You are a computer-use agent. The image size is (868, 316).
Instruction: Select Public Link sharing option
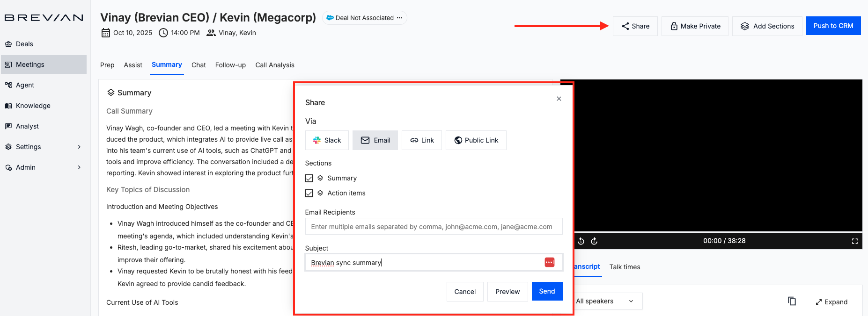coord(476,140)
